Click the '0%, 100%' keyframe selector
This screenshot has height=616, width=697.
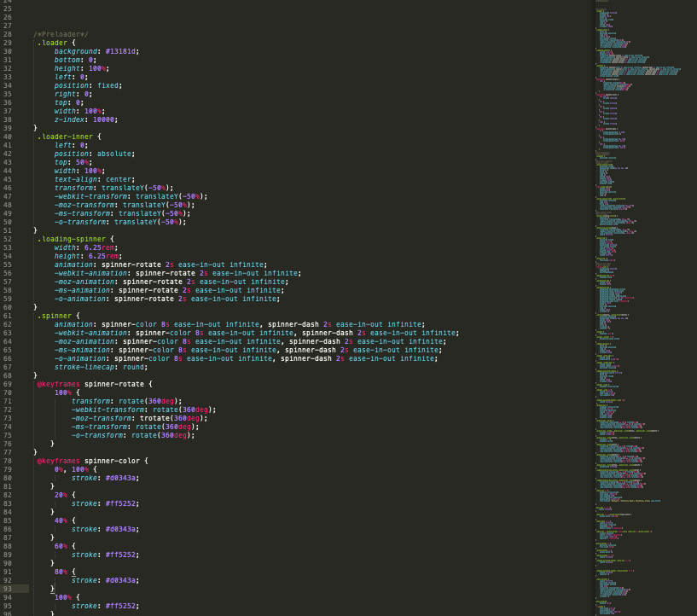point(71,469)
